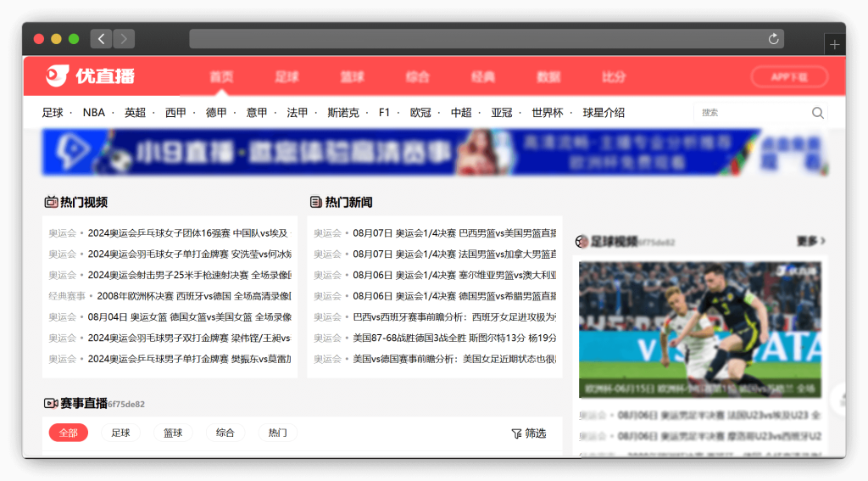Viewport: 868px width, 481px height.
Task: Expand 更多 in 足球视频 section
Action: [811, 241]
